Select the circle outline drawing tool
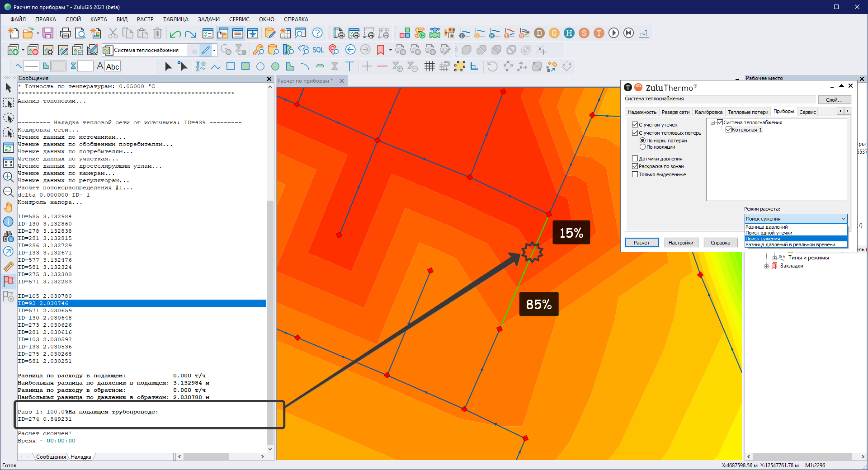Screen dimensions: 868x470 coord(260,66)
